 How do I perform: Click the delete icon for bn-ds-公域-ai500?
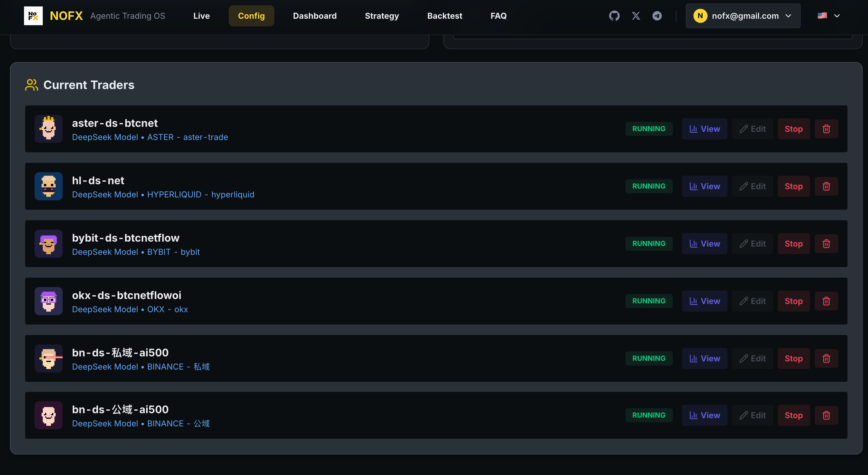point(826,415)
